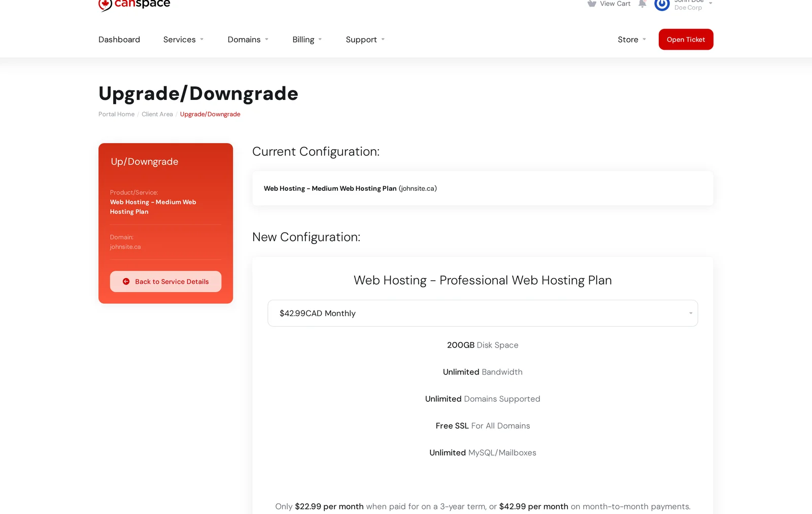Expand the Billing menu
This screenshot has width=812, height=514.
[307, 40]
